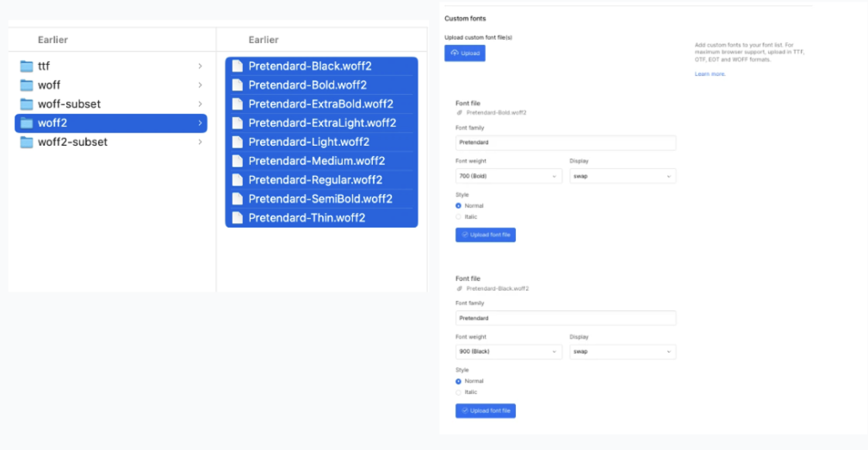Click the Pretendard-Regular.woff2 file icon
Image resolution: width=868 pixels, height=450 pixels.
[x=238, y=180]
